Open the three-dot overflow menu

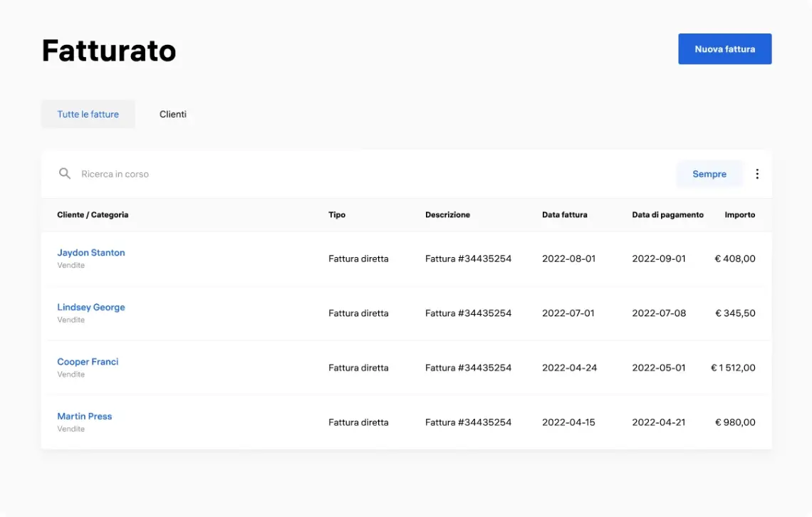click(757, 173)
